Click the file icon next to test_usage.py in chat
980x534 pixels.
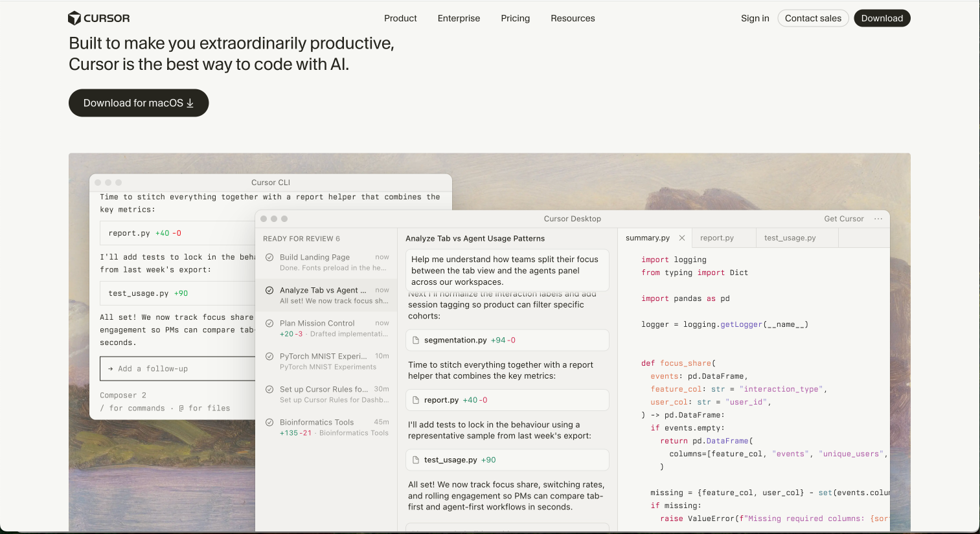[x=416, y=460]
